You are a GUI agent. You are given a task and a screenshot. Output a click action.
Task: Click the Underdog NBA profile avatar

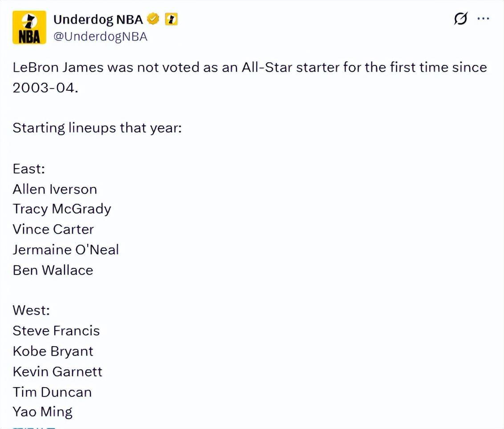coord(29,28)
